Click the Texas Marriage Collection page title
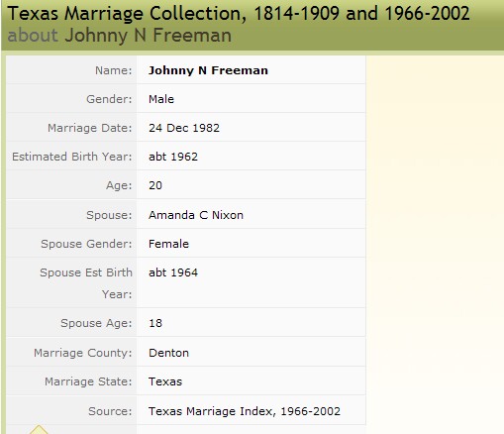 point(239,14)
